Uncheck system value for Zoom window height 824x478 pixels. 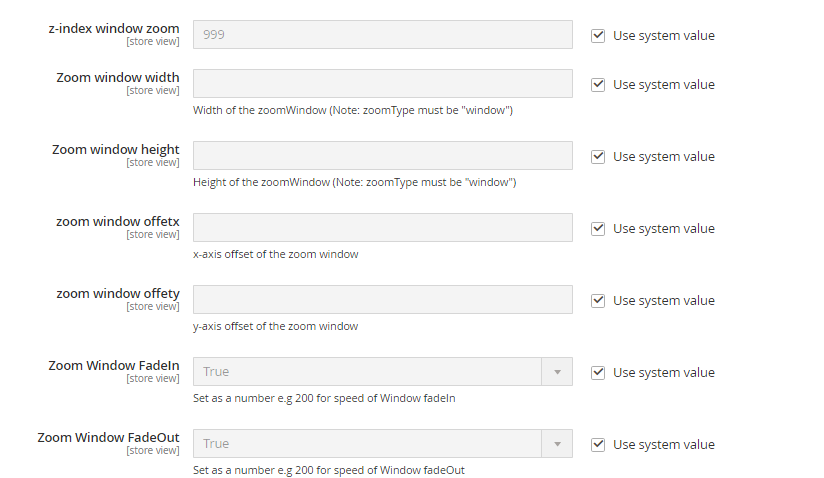[x=598, y=157]
